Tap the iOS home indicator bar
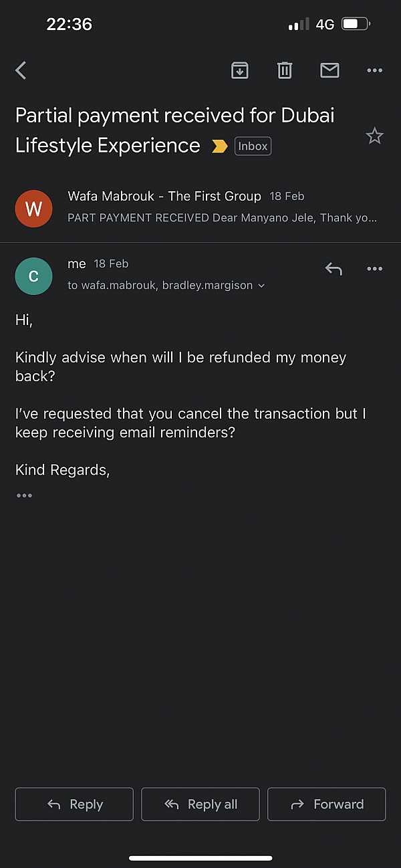401x868 pixels. click(200, 858)
